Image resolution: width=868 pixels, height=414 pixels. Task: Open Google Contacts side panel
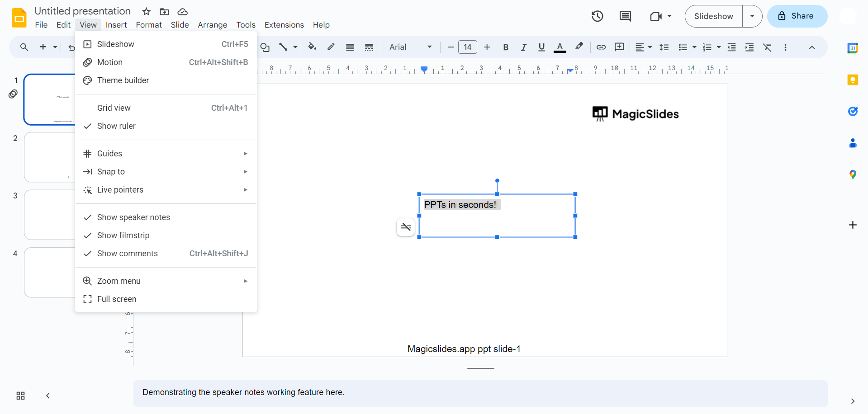pos(853,143)
